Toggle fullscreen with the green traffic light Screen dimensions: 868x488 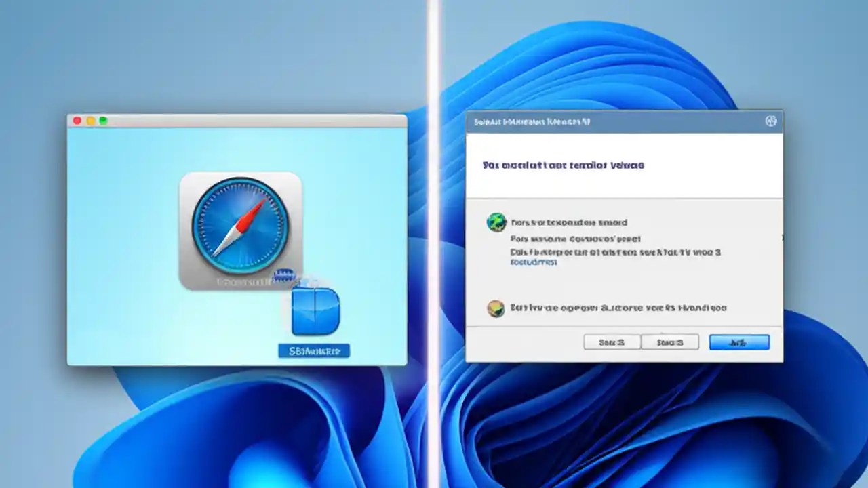pos(102,119)
